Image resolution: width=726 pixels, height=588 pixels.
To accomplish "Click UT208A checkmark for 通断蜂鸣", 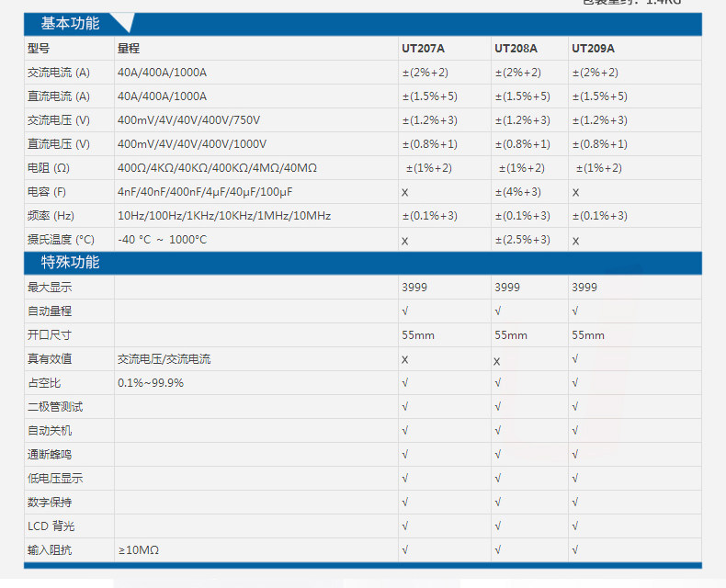I will [x=498, y=455].
